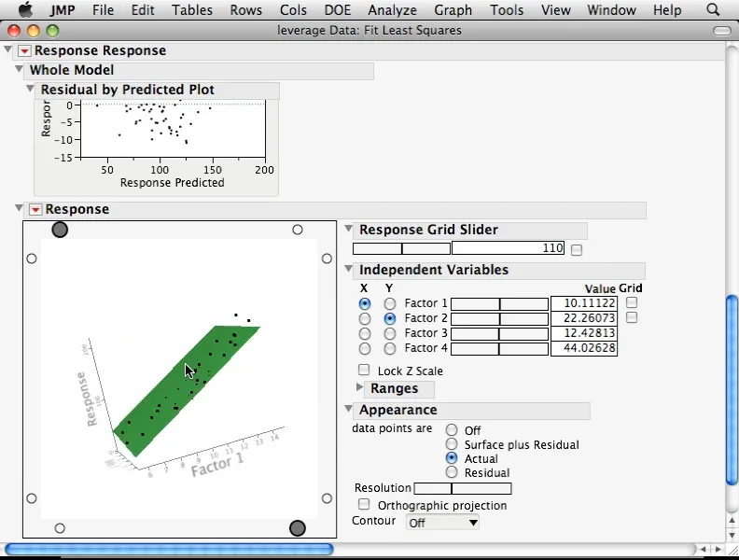
Task: Click the vertical scrollbar thumb
Action: [x=732, y=390]
